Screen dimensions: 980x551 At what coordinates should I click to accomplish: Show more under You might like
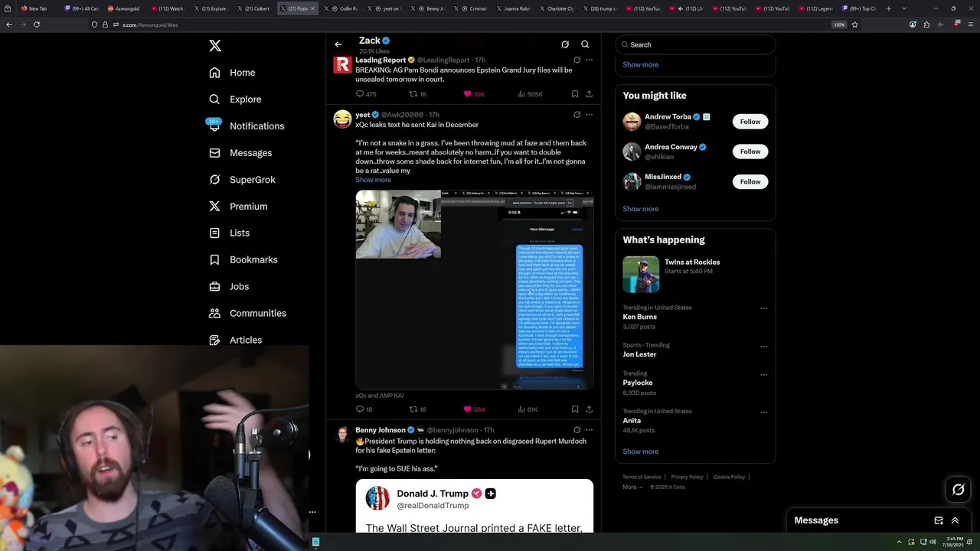[640, 209]
